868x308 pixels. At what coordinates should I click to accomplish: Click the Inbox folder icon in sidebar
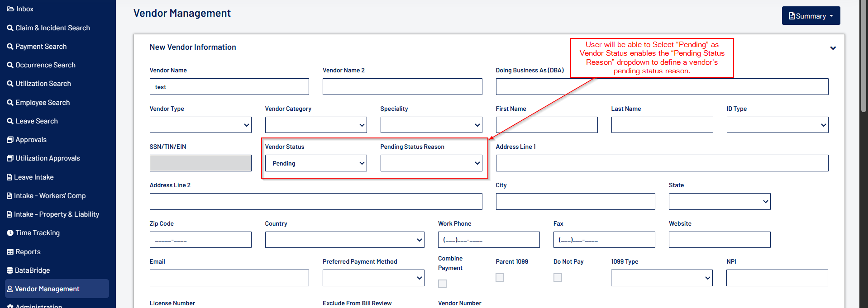(10, 9)
